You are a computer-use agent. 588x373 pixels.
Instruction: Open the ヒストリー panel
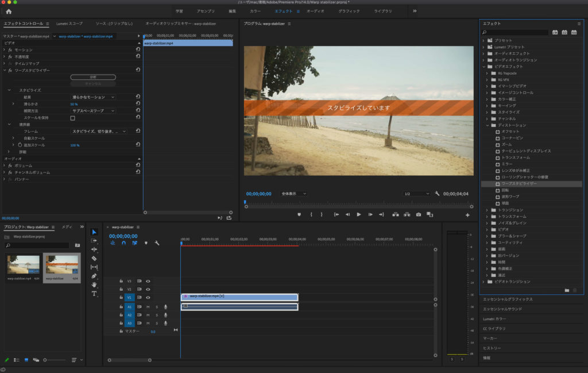pyautogui.click(x=492, y=348)
